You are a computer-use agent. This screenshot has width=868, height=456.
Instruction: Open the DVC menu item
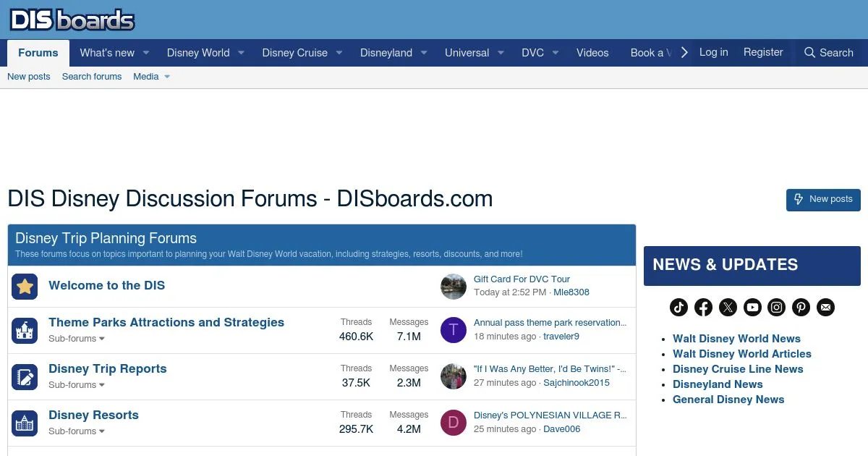coord(532,53)
